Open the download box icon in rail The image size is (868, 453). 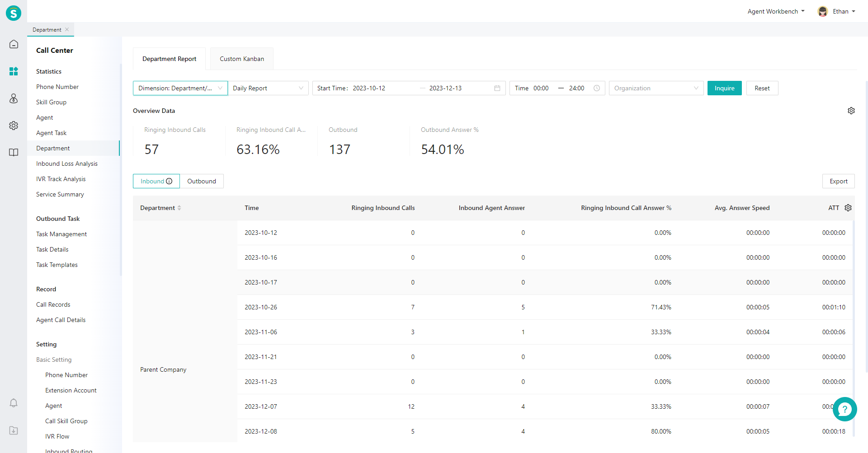tap(14, 430)
